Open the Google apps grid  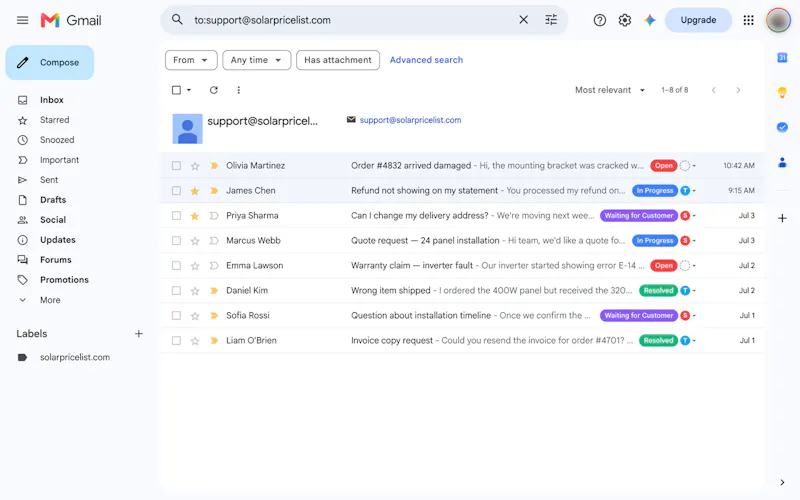[x=748, y=20]
